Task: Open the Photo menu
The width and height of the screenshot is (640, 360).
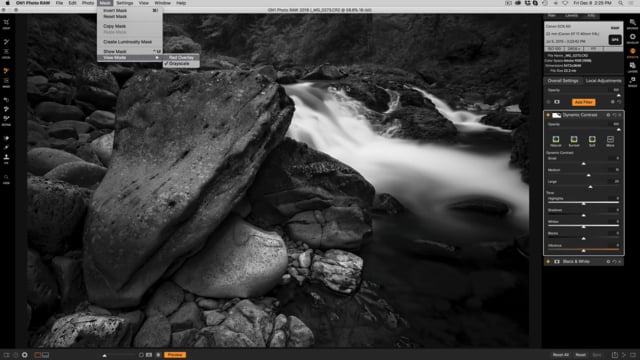Action: coord(88,3)
